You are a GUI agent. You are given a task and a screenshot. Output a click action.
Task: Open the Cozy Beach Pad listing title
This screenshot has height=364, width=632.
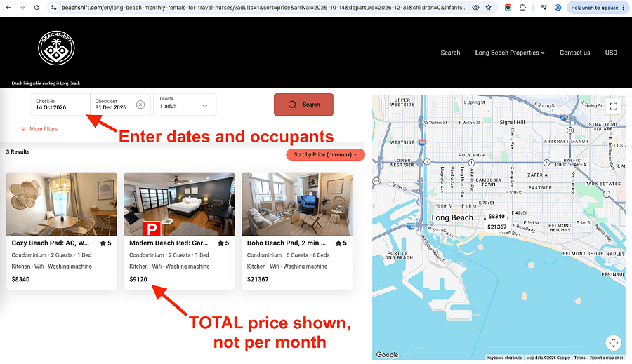coord(51,243)
